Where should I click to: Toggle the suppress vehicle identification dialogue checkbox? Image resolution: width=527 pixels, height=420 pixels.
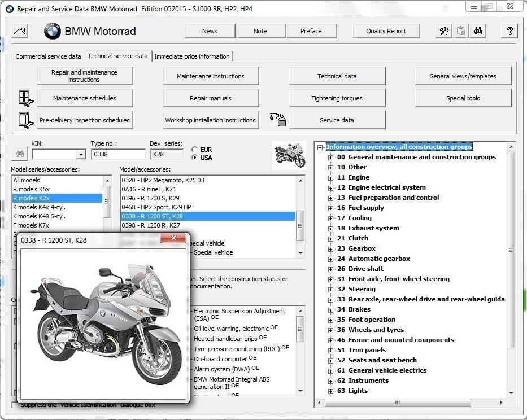point(15,405)
